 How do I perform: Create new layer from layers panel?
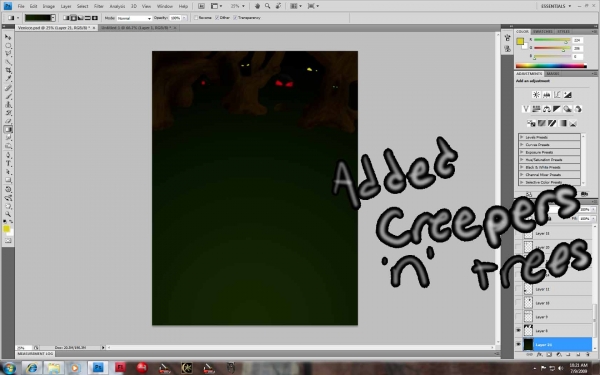[x=578, y=354]
